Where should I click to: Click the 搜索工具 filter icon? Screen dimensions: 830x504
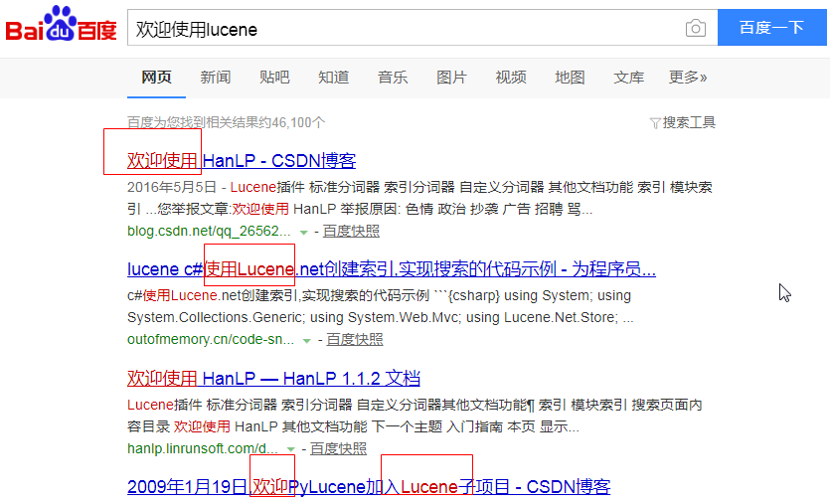pyautogui.click(x=655, y=123)
